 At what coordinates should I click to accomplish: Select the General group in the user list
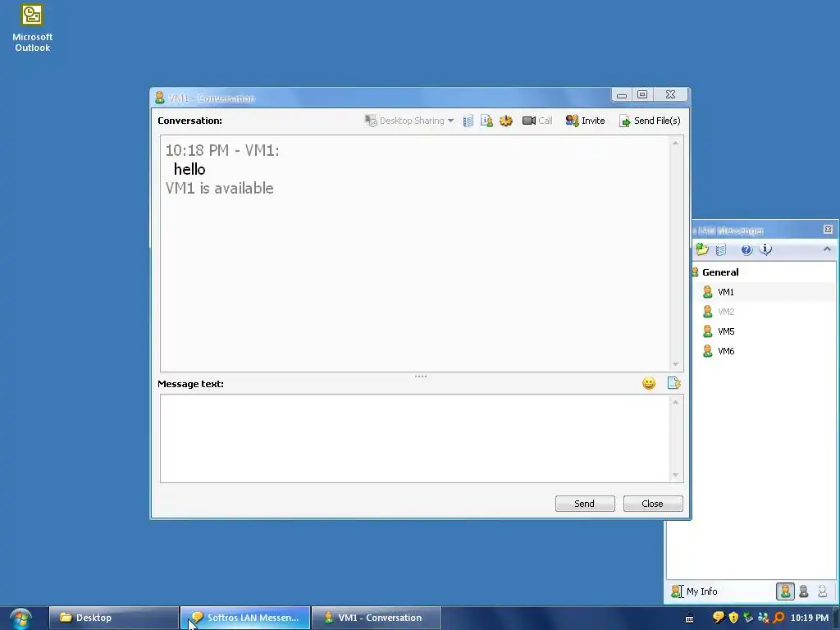[720, 272]
